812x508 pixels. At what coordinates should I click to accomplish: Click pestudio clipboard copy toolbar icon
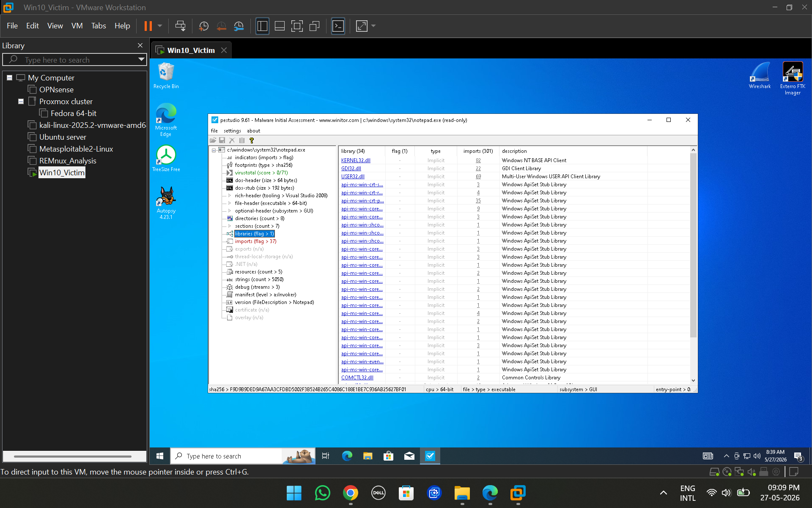point(242,140)
